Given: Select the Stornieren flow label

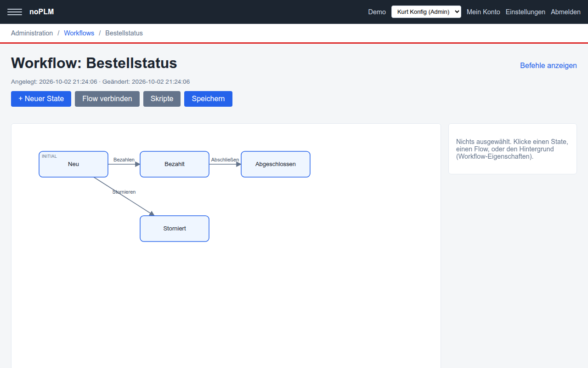Looking at the screenshot, I should click(124, 192).
